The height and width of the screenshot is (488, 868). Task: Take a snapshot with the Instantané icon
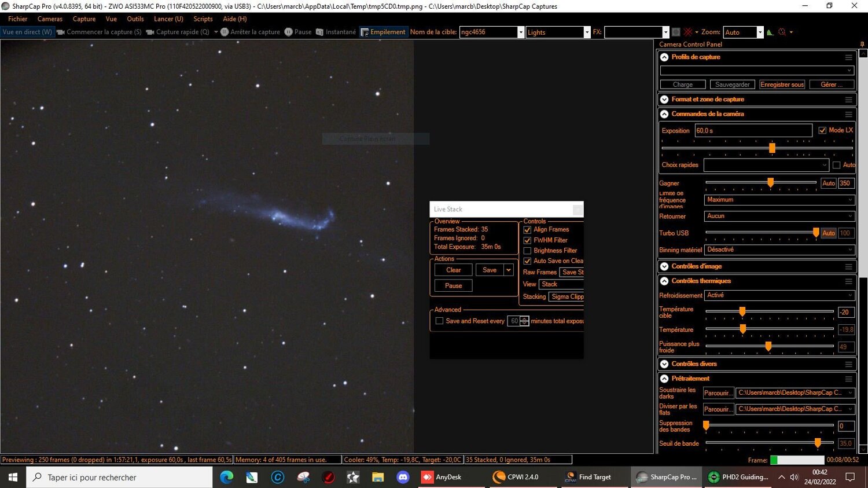(x=319, y=32)
